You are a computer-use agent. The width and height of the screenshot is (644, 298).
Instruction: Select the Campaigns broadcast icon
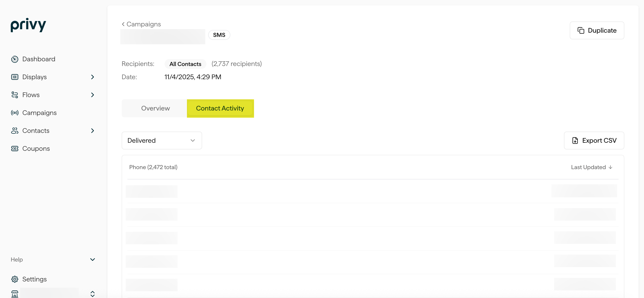(x=15, y=113)
